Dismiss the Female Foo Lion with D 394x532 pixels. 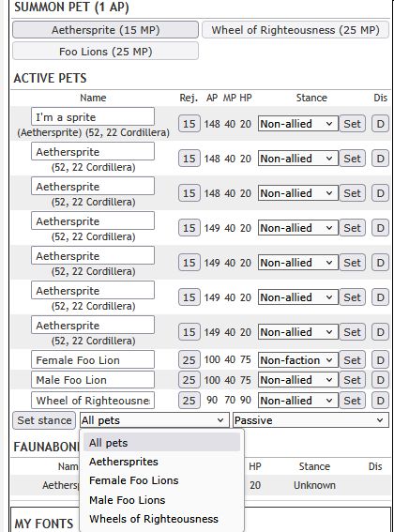(380, 360)
